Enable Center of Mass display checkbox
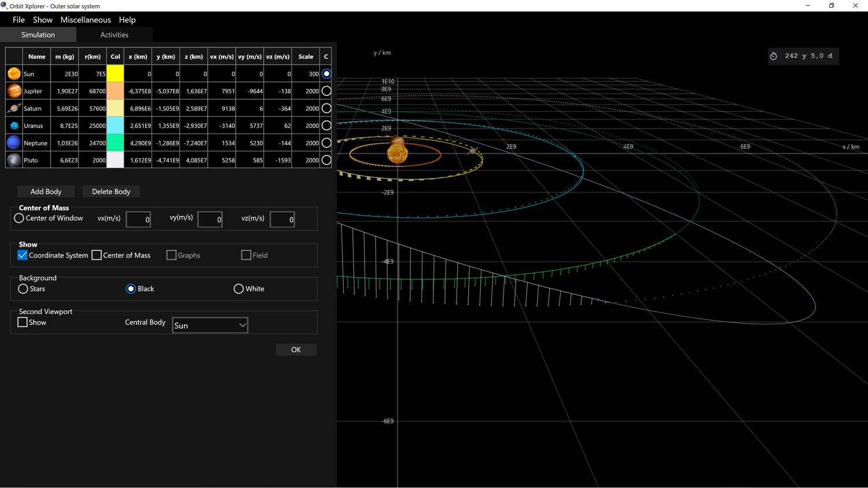The height and width of the screenshot is (488, 868). (x=97, y=255)
